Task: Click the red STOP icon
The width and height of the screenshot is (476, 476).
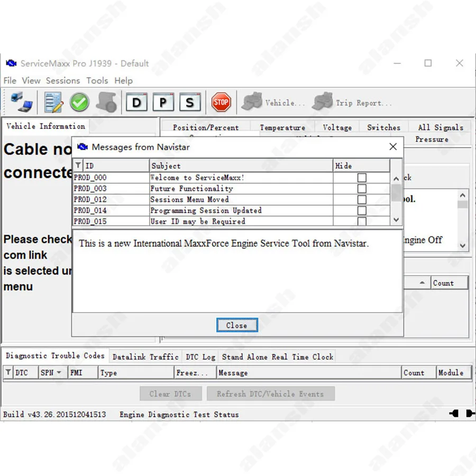Action: [x=221, y=102]
